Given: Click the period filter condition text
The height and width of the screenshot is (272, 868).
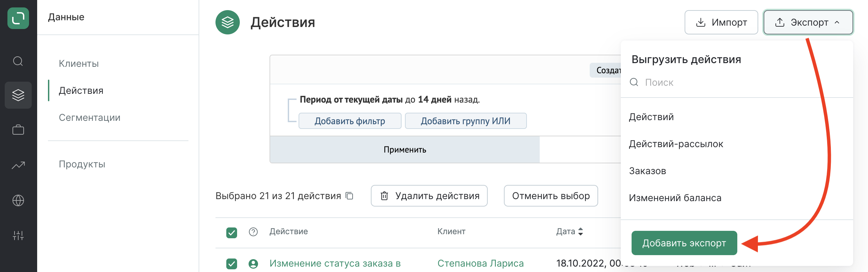Looking at the screenshot, I should pyautogui.click(x=390, y=100).
